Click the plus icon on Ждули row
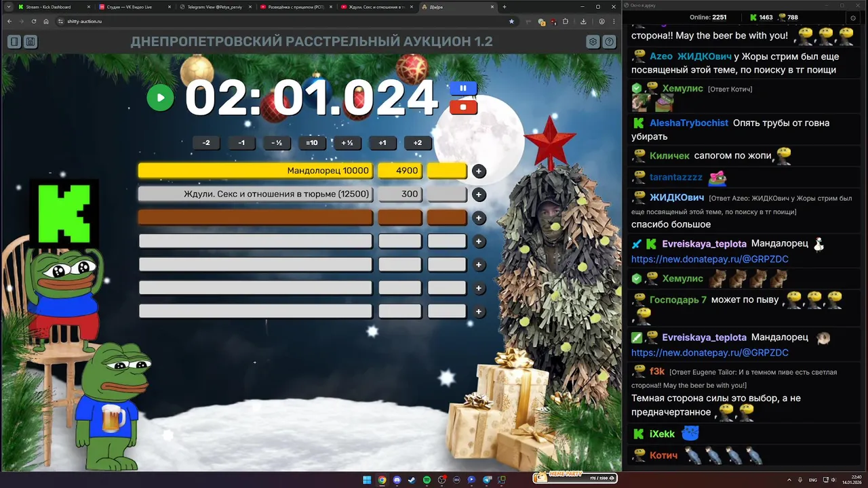Screen dimensions: 868x488 [x=479, y=195]
